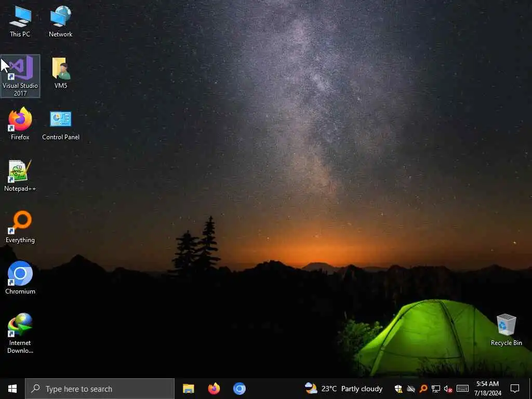Open the Windows Start menu

click(12, 389)
